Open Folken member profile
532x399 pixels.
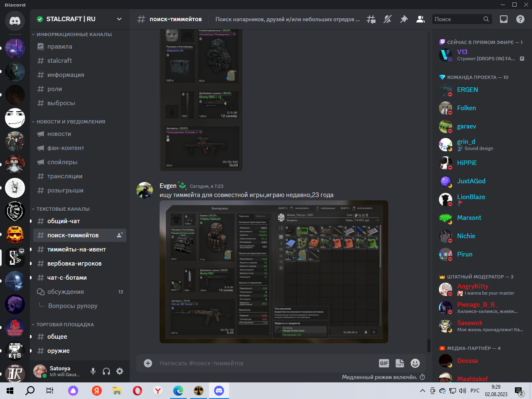[x=482, y=108]
